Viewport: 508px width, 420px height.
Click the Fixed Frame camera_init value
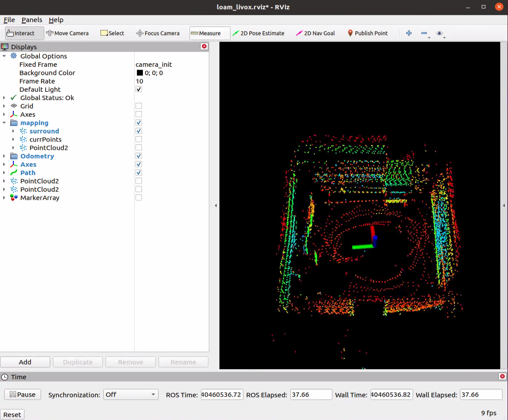[x=154, y=65]
